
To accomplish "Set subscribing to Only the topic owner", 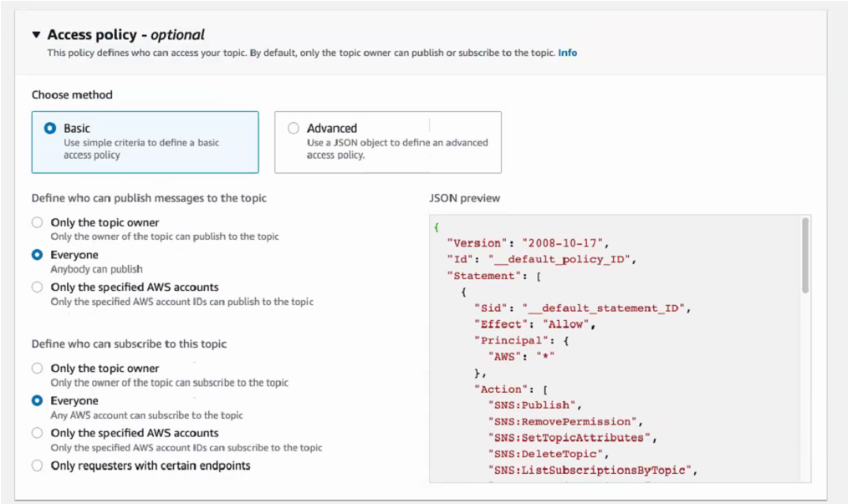I will [x=37, y=368].
